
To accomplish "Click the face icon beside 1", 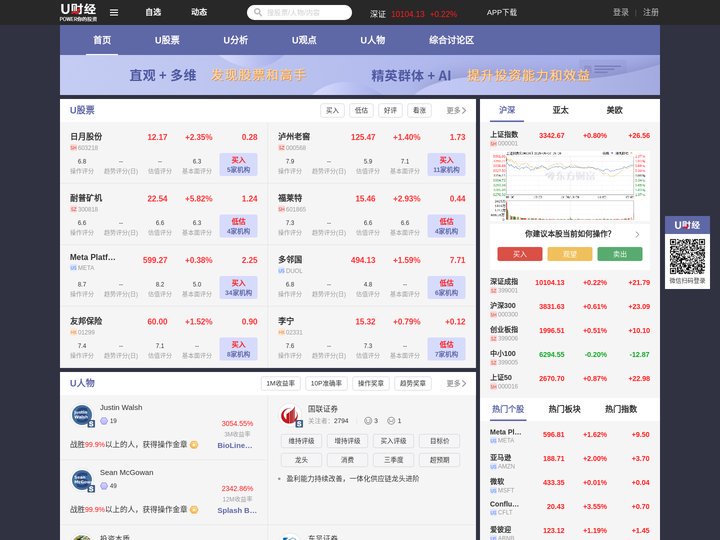I will (391, 421).
